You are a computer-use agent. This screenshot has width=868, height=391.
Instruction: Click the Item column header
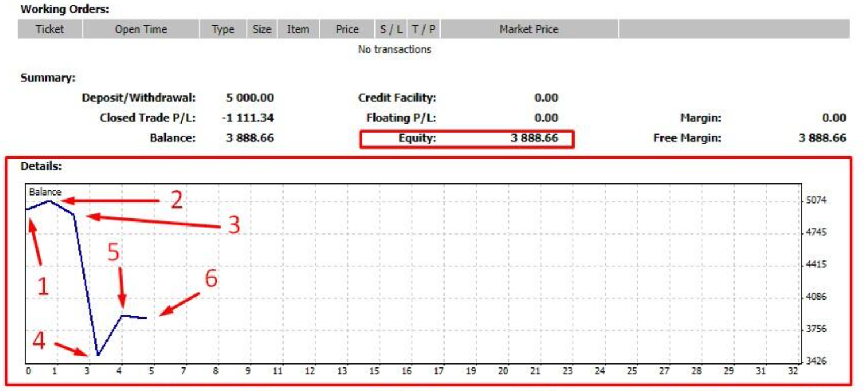(x=297, y=29)
